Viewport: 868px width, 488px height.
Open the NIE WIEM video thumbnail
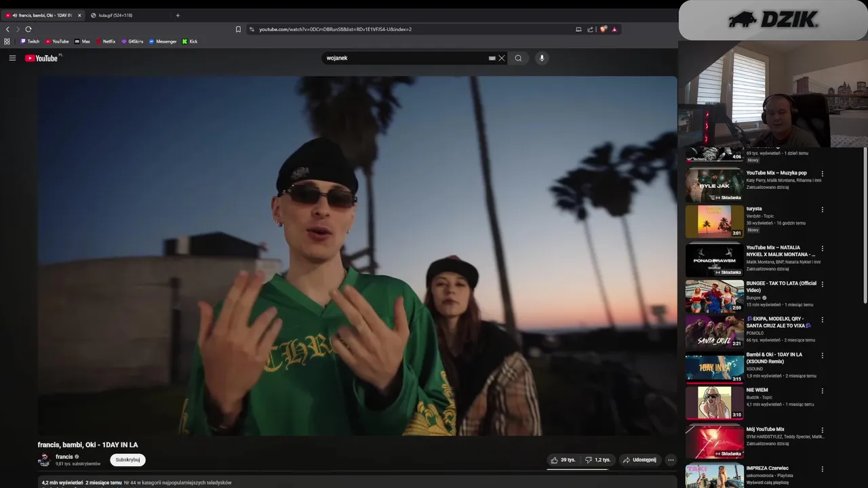click(715, 403)
